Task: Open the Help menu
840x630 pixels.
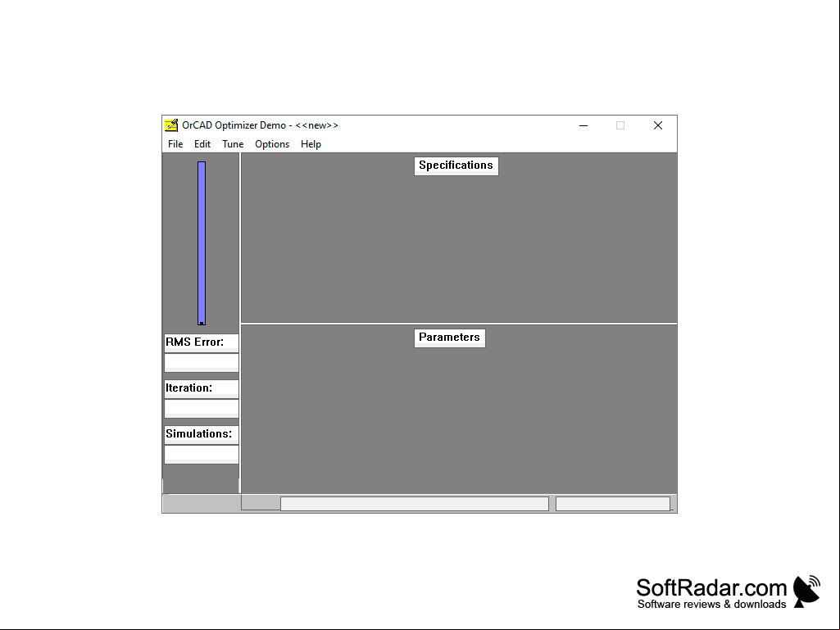Action: [x=311, y=144]
